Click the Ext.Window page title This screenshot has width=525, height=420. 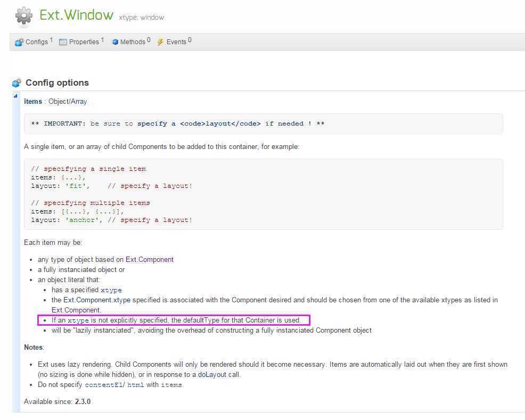tap(76, 15)
